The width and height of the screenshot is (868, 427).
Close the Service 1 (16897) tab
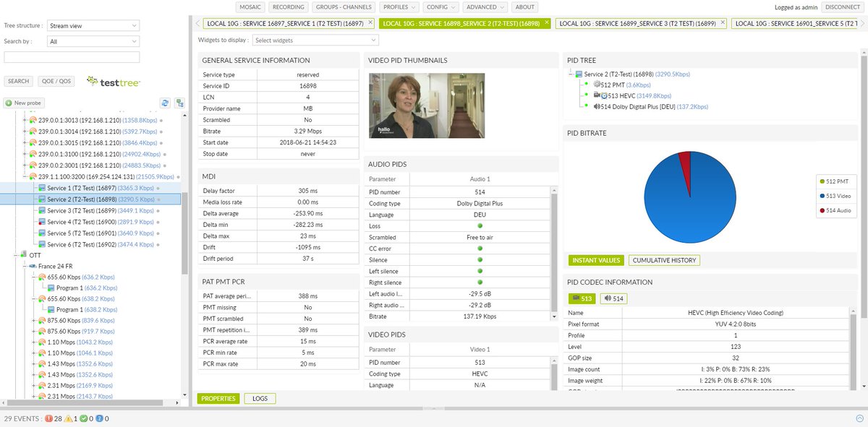[x=370, y=22]
